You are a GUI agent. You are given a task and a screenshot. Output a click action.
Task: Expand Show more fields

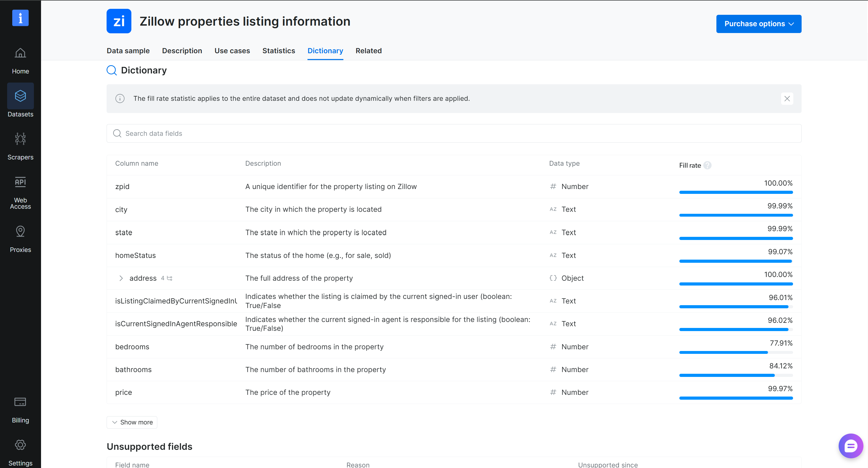click(132, 422)
